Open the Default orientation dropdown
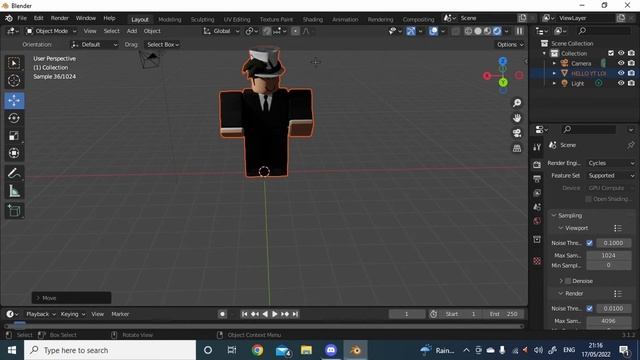Screen dimensions: 640x360 coord(94,44)
